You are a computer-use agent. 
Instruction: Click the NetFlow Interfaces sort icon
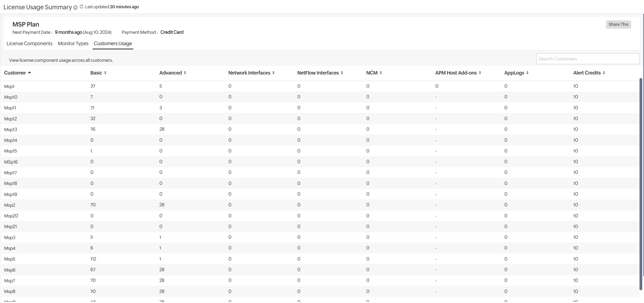[x=342, y=73]
